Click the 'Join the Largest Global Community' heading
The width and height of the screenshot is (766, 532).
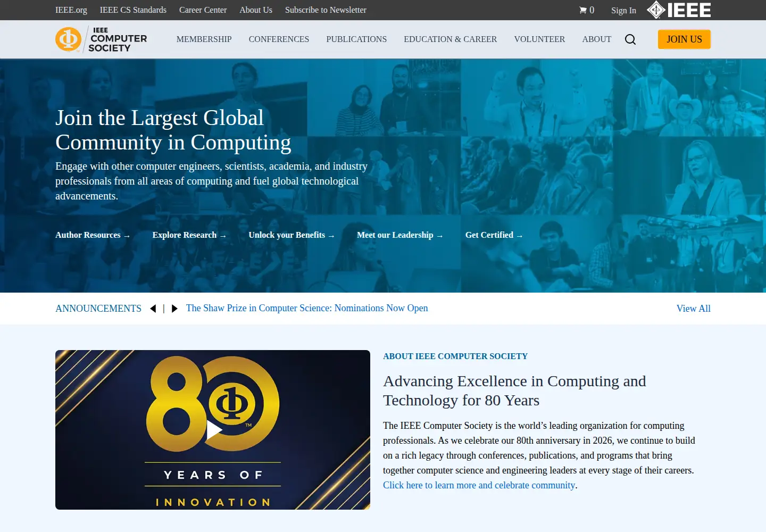coord(173,130)
